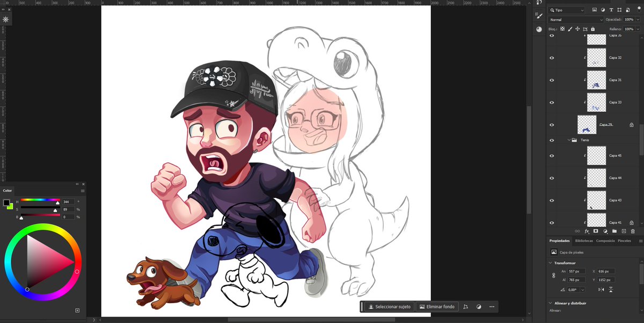This screenshot has height=323, width=644.
Task: Switch to the Pinceles tab
Action: [x=625, y=240]
